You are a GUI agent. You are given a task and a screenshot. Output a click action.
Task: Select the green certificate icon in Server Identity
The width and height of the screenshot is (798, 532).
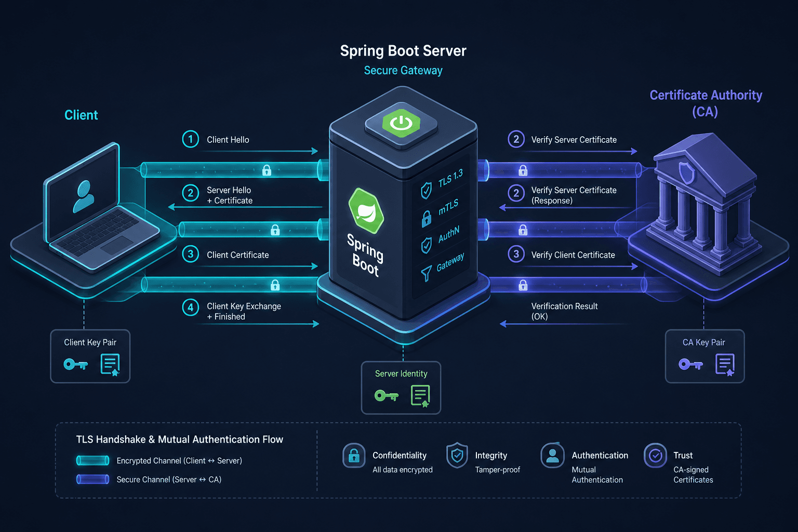point(420,396)
